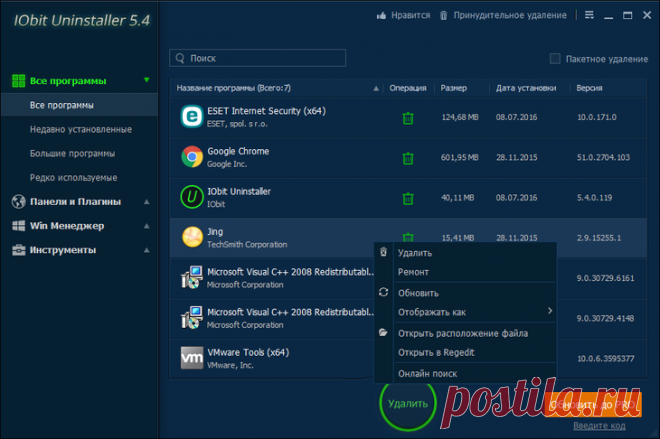Open Принудительное удаление from the top bar
660x439 pixels.
click(x=510, y=16)
